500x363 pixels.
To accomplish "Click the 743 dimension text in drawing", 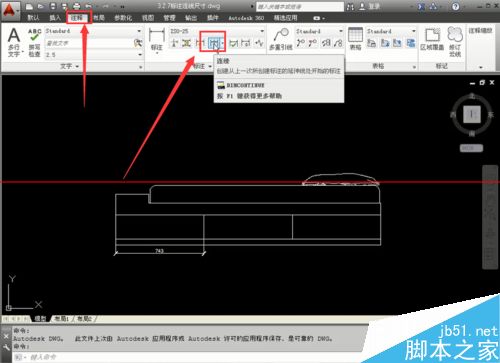I will tap(159, 251).
